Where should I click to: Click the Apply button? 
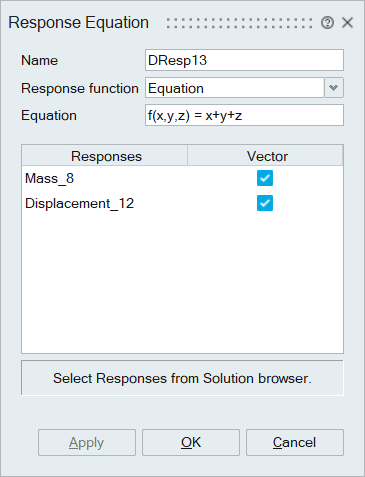point(87,442)
